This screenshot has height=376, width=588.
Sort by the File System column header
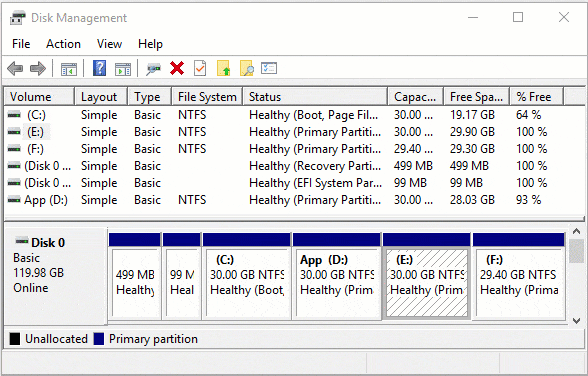pos(207,97)
